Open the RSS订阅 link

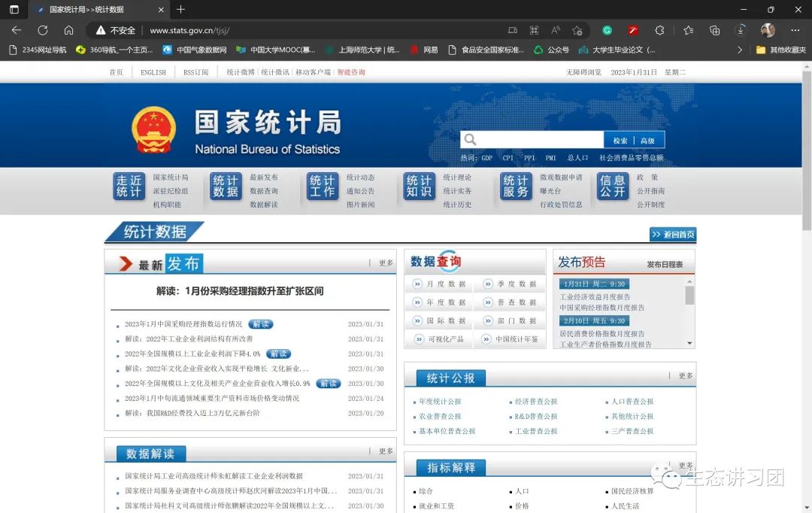click(x=195, y=72)
